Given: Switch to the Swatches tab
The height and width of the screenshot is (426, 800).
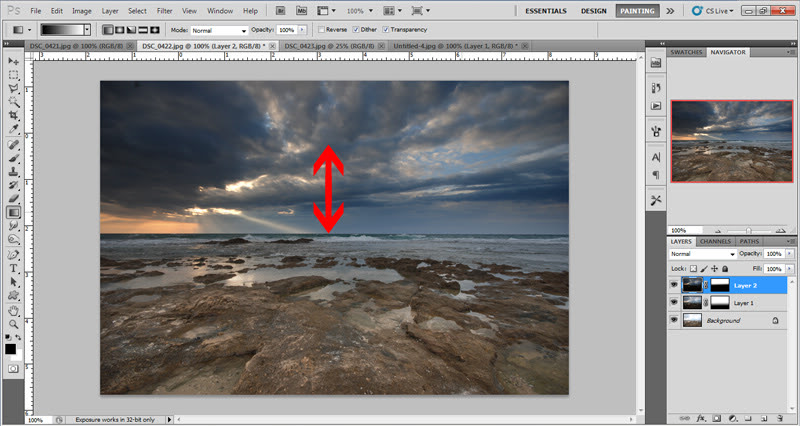Looking at the screenshot, I should tap(686, 52).
